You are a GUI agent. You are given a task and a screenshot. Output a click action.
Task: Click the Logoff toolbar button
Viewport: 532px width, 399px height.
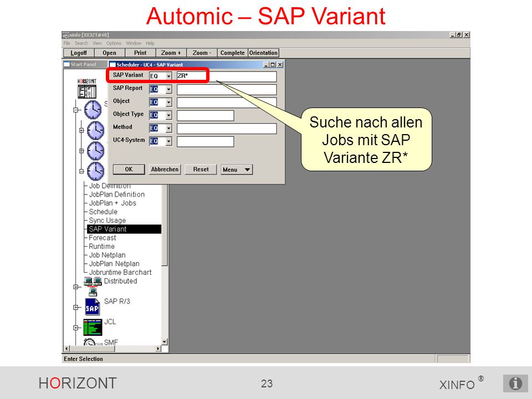[79, 53]
